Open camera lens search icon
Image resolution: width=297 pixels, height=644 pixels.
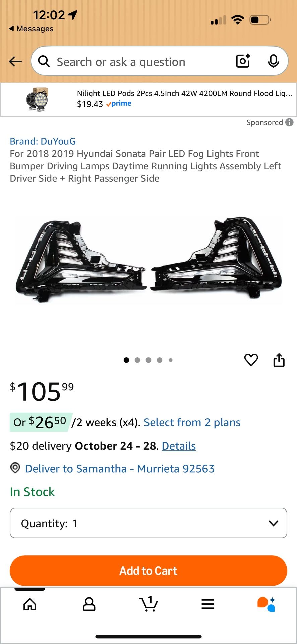(243, 61)
